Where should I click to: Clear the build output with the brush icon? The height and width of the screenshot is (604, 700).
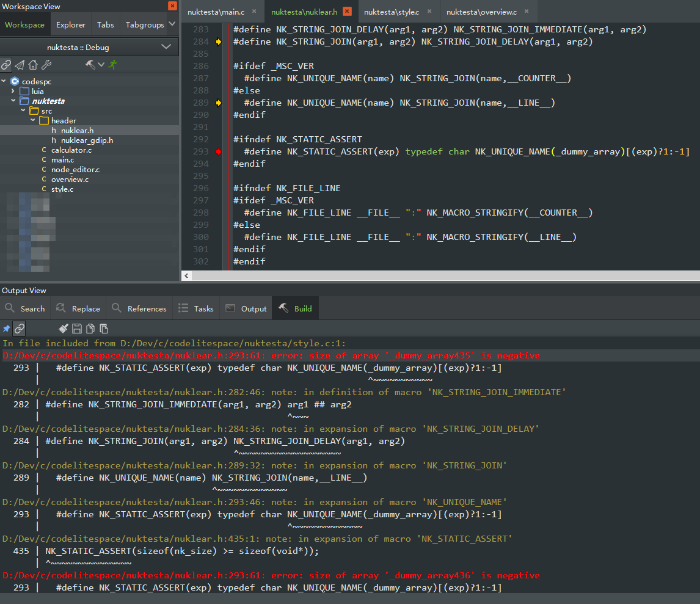point(64,328)
